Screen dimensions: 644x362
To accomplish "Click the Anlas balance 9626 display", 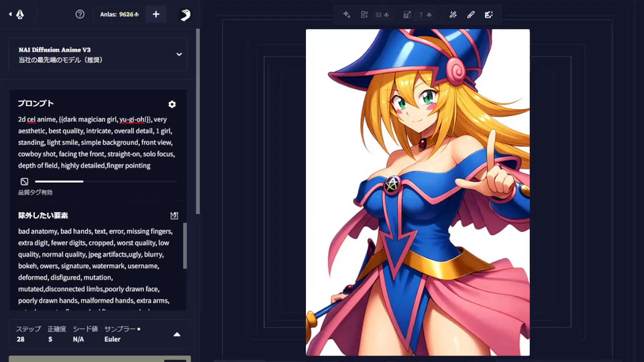I will click(119, 14).
